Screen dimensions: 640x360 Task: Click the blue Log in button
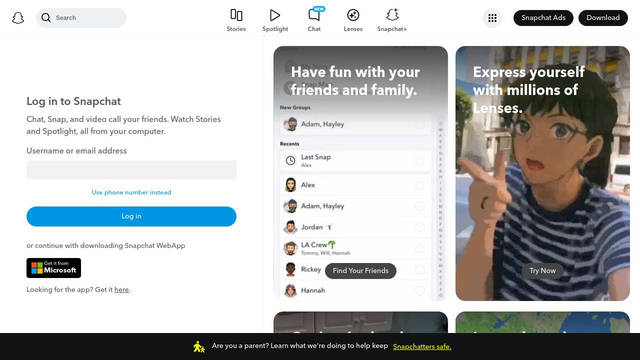[x=131, y=216]
